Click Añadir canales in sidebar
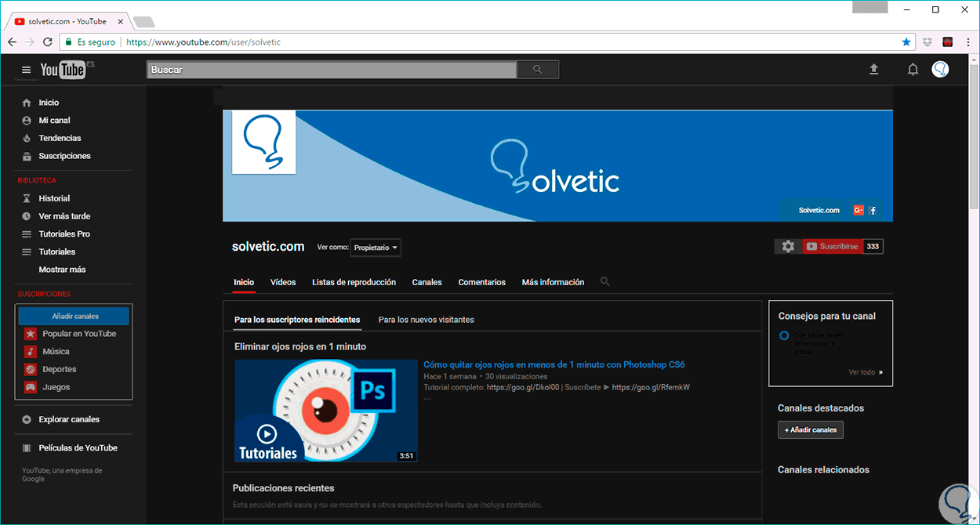The width and height of the screenshot is (980, 525). 75,317
